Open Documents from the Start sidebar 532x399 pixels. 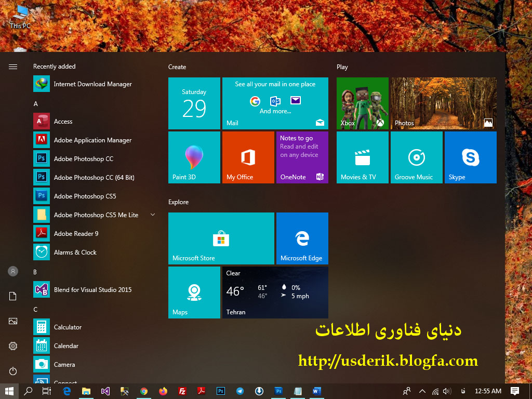[13, 296]
